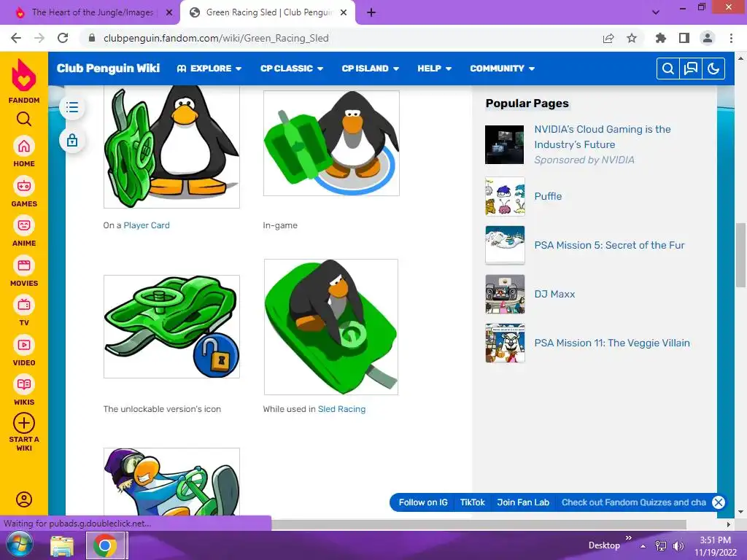Toggle the Chrome side panel

tap(684, 38)
